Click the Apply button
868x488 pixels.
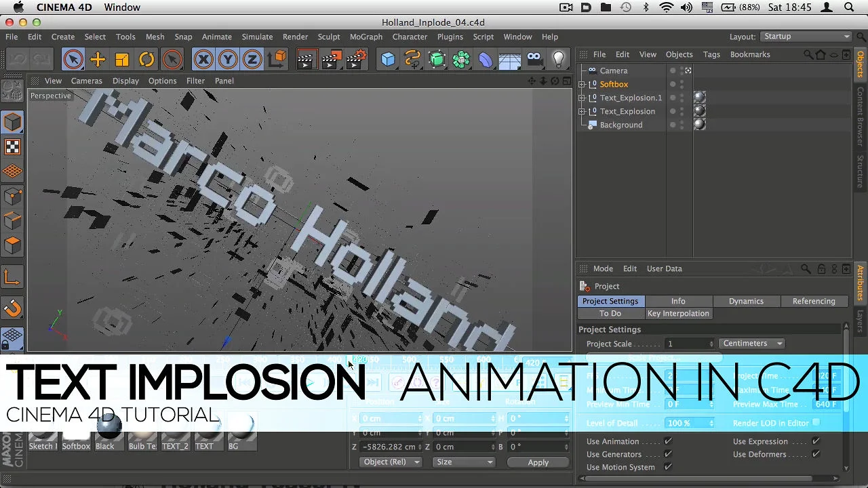[538, 462]
